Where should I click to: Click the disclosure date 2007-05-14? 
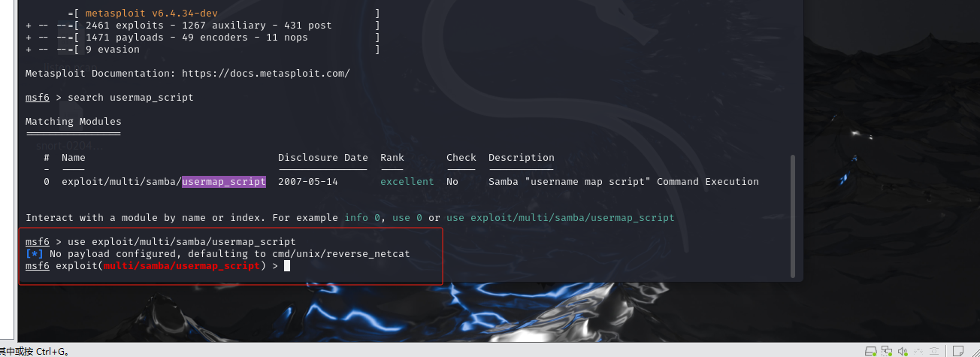tap(308, 182)
